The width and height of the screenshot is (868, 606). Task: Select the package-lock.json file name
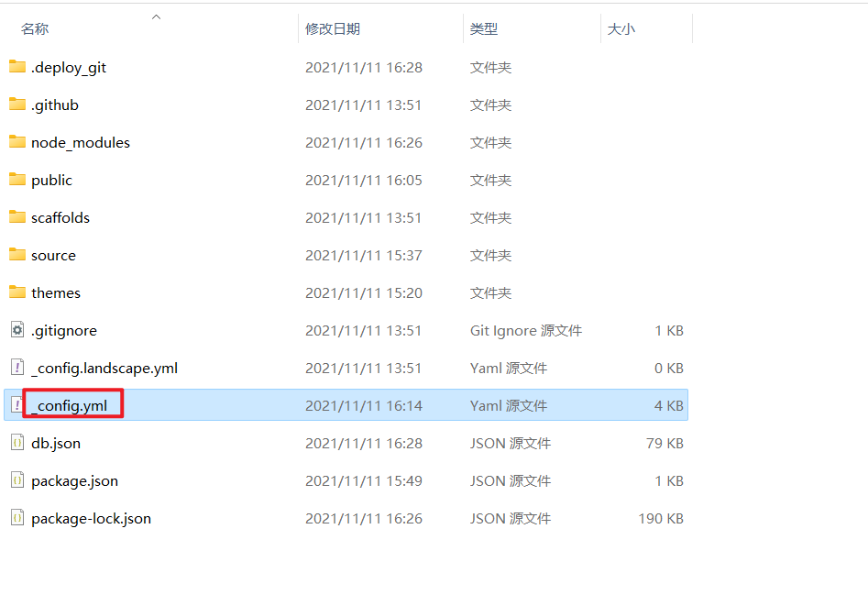[x=92, y=519]
